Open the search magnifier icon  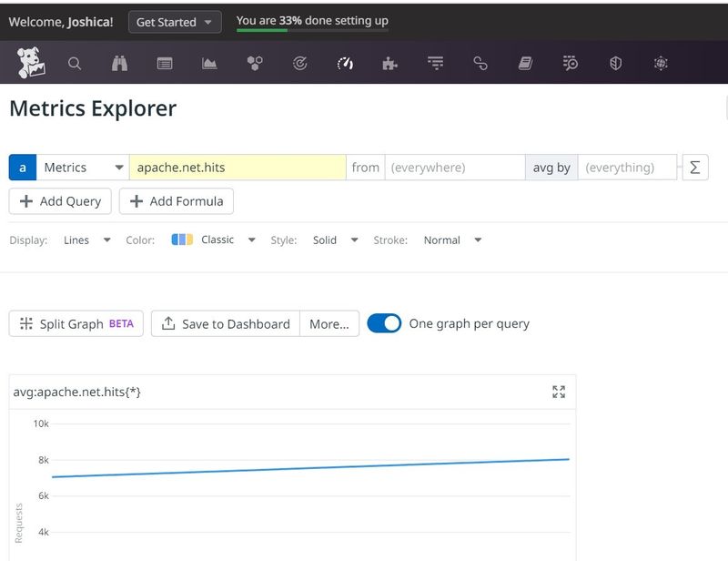(75, 63)
